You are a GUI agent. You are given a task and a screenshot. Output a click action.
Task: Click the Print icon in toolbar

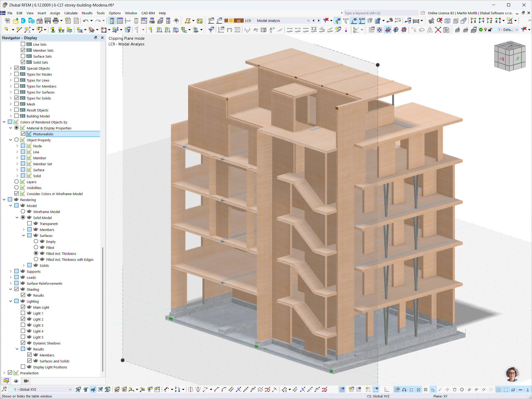[x=56, y=21]
